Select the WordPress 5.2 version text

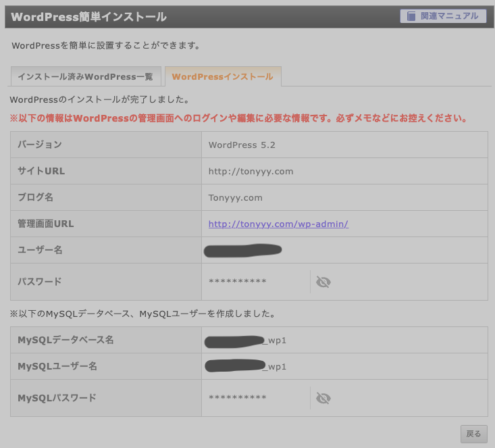pos(242,145)
